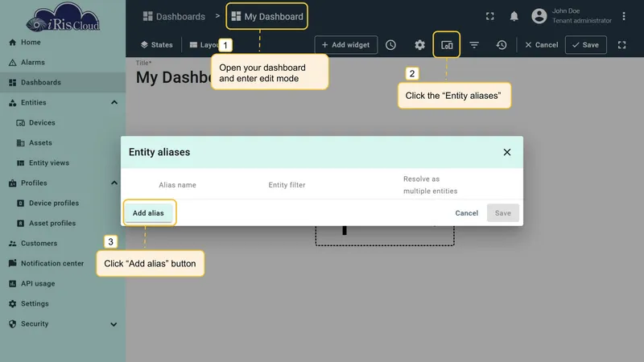Screen dimensions: 644x362
Task: Click the Home house icon
Action: pyautogui.click(x=12, y=43)
